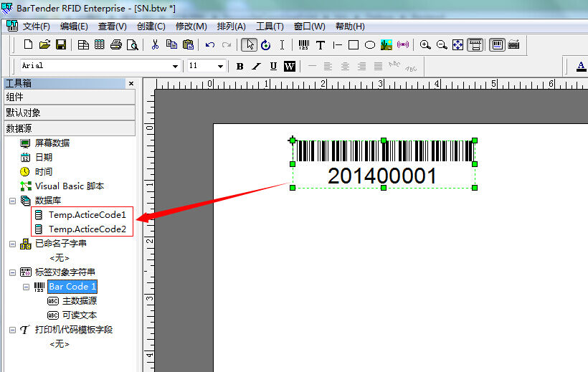Select 可读文本 under Bar Code 1

click(x=80, y=315)
